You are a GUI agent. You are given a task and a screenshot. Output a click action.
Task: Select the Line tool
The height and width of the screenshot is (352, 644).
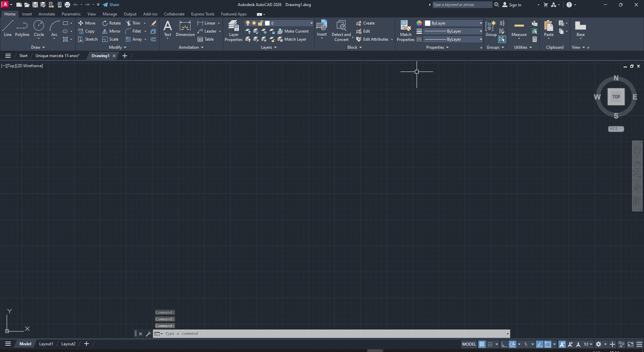tap(8, 29)
